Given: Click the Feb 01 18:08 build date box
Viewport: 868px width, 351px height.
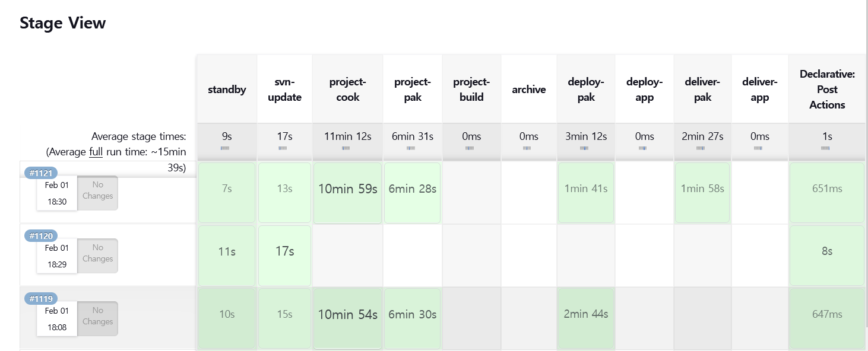Looking at the screenshot, I should [57, 319].
